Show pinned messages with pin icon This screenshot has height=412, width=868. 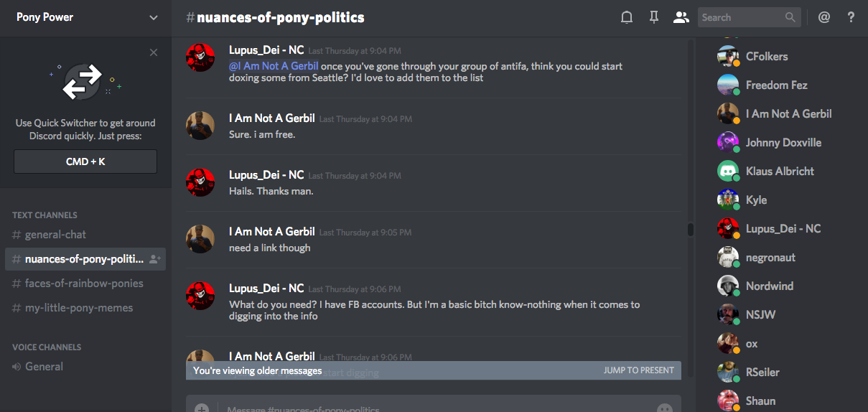[x=653, y=17]
